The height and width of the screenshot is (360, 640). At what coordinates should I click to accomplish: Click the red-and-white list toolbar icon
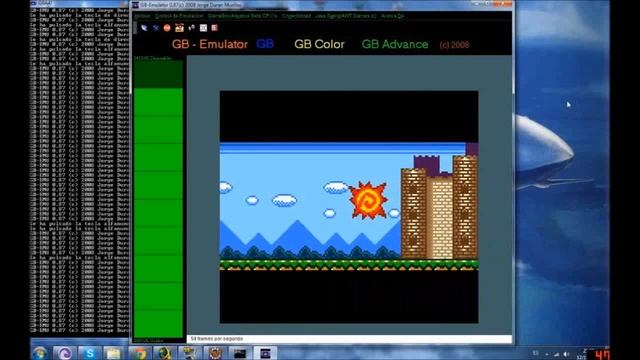click(x=214, y=28)
